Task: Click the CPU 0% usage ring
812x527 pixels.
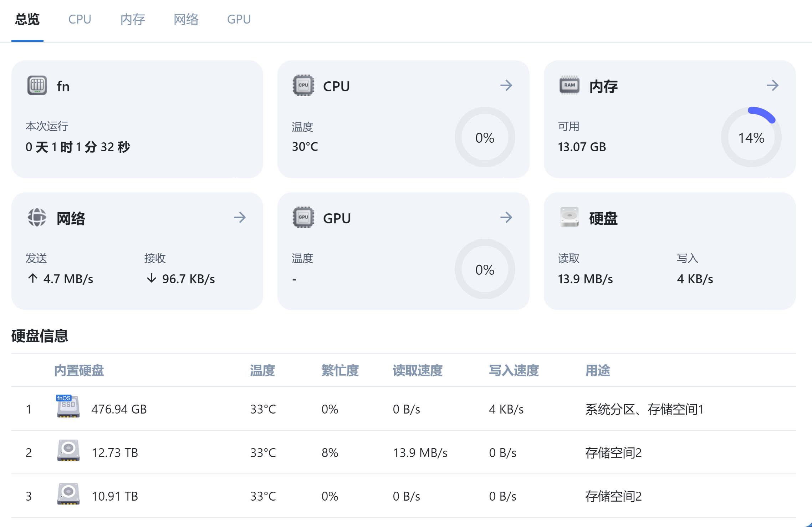Action: click(x=485, y=137)
